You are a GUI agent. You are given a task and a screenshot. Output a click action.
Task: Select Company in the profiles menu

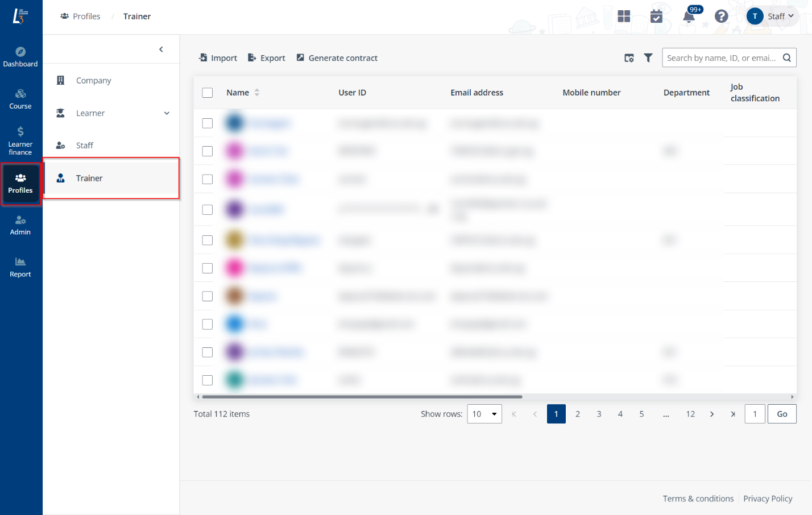(93, 81)
